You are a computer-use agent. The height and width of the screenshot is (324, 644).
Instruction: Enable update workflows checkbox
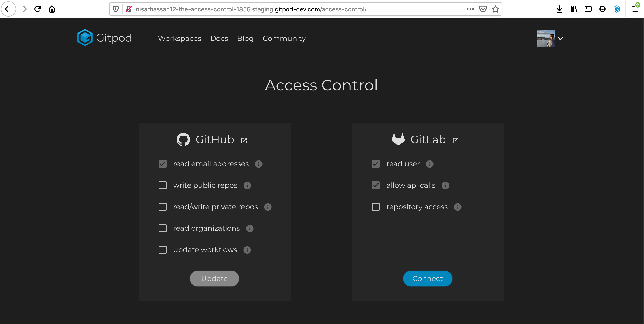[163, 250]
